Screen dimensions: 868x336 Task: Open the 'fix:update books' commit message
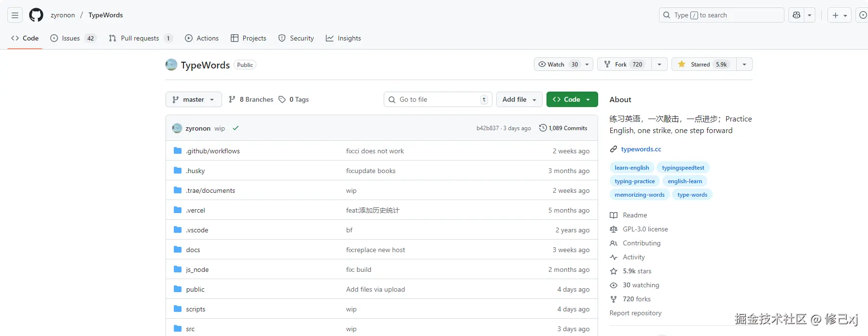click(x=371, y=171)
